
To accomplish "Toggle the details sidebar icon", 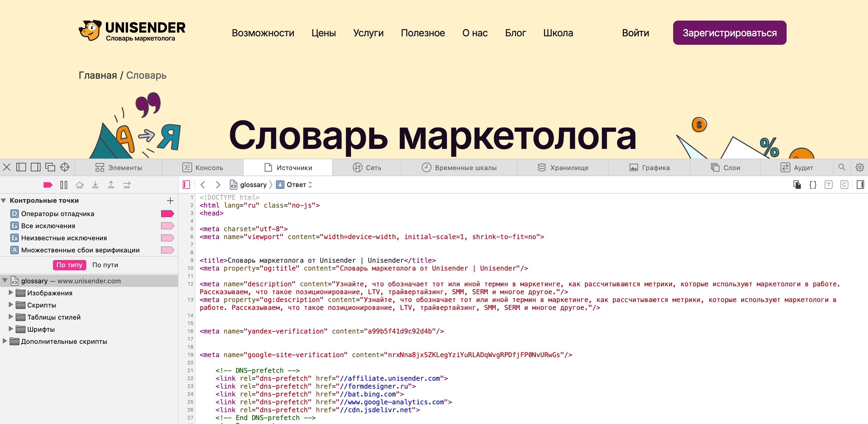I will 860,185.
